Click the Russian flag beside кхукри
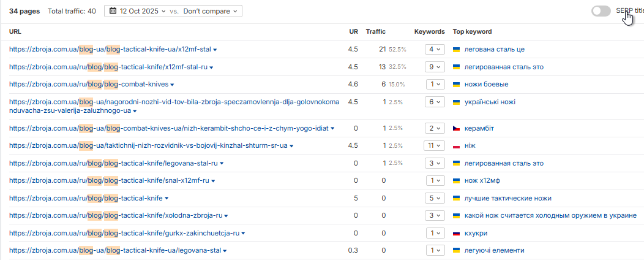 (x=456, y=233)
